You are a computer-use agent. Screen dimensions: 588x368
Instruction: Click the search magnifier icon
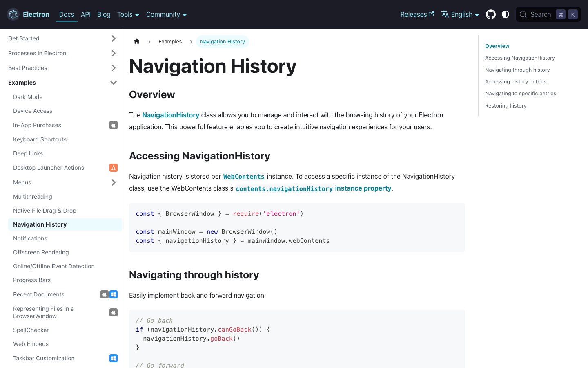[523, 14]
